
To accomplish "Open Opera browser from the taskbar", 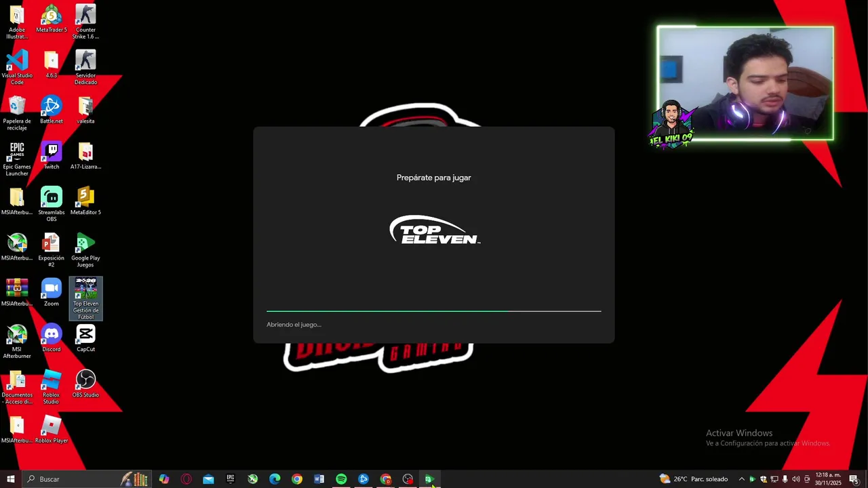I will (186, 479).
